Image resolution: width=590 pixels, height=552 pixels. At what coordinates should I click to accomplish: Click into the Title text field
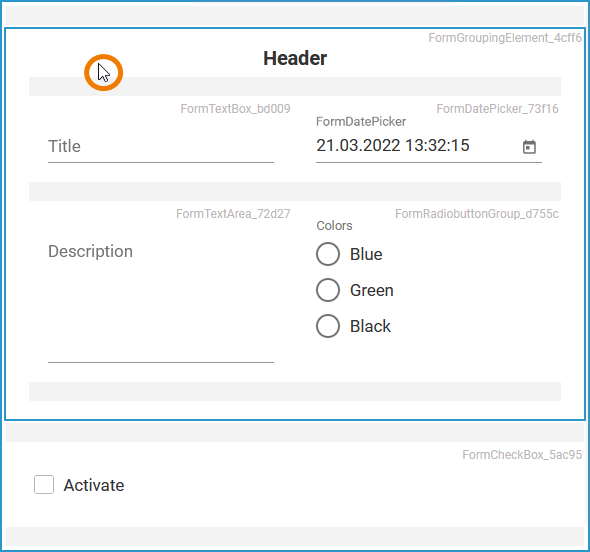click(x=161, y=146)
